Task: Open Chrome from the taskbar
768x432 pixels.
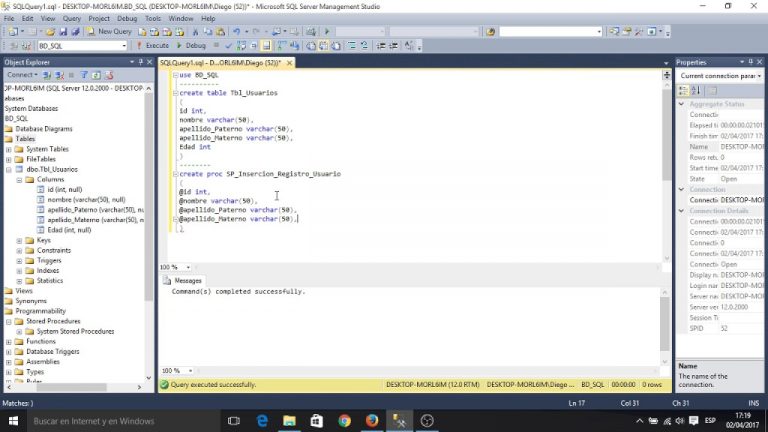Action: [344, 421]
